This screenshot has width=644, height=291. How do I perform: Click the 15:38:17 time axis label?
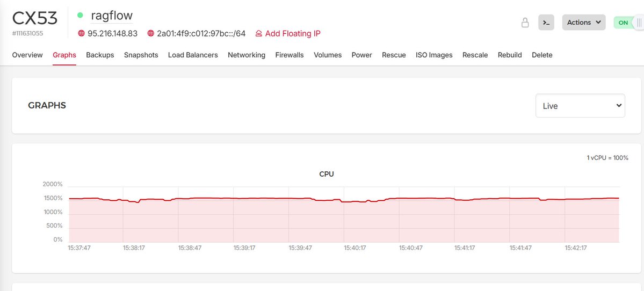coord(134,248)
